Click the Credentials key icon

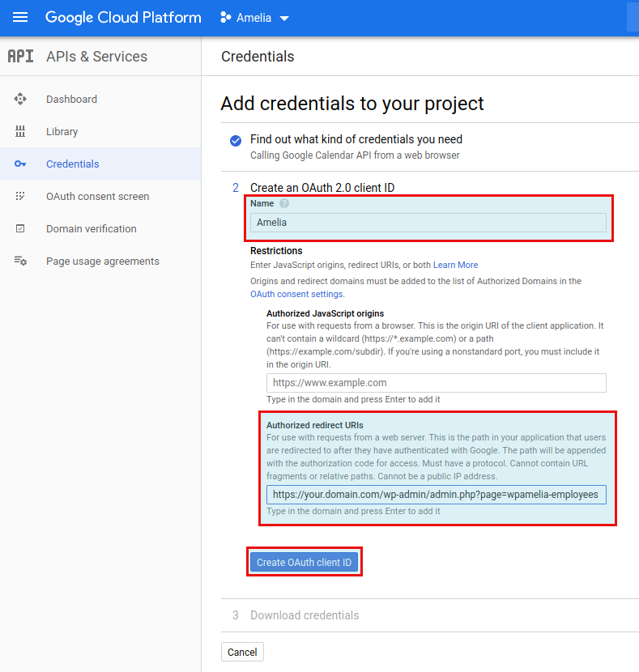(x=20, y=164)
